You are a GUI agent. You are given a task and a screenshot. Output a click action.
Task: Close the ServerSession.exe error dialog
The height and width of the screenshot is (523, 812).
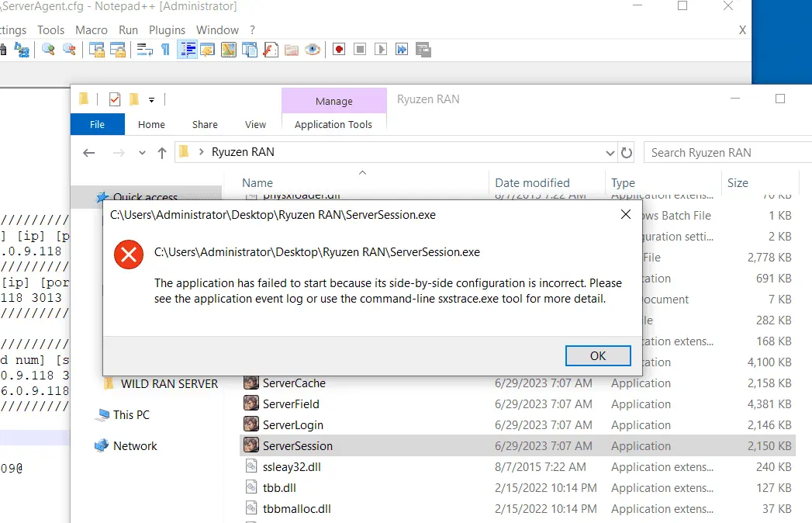(626, 214)
